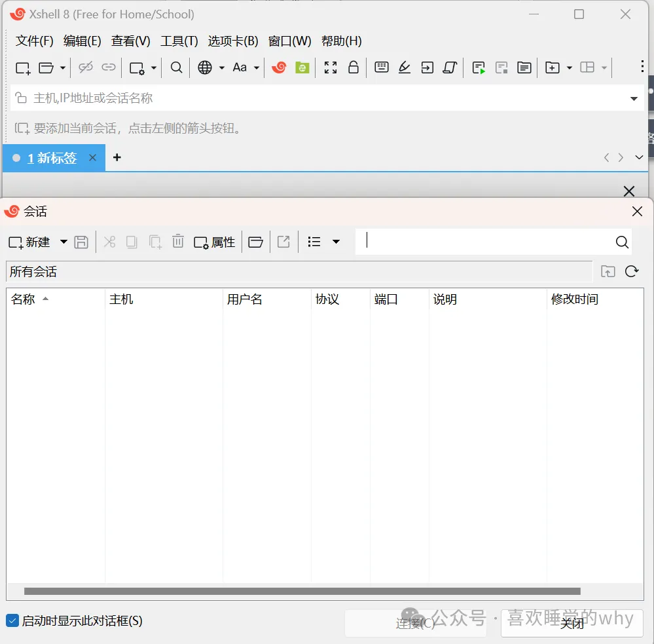The height and width of the screenshot is (644, 654).
Task: Expand the list view mode dropdown
Action: point(336,242)
